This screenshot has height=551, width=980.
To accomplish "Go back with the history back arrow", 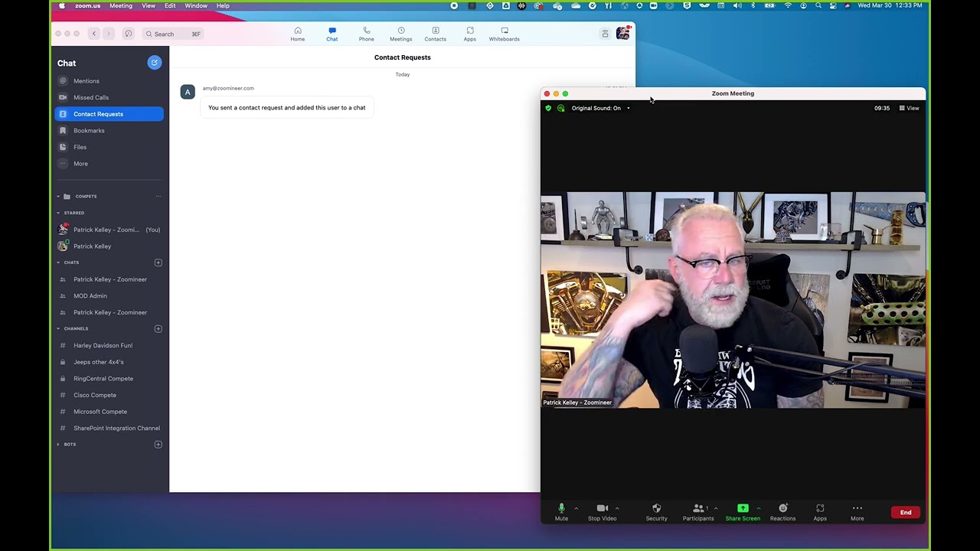I will click(x=94, y=34).
